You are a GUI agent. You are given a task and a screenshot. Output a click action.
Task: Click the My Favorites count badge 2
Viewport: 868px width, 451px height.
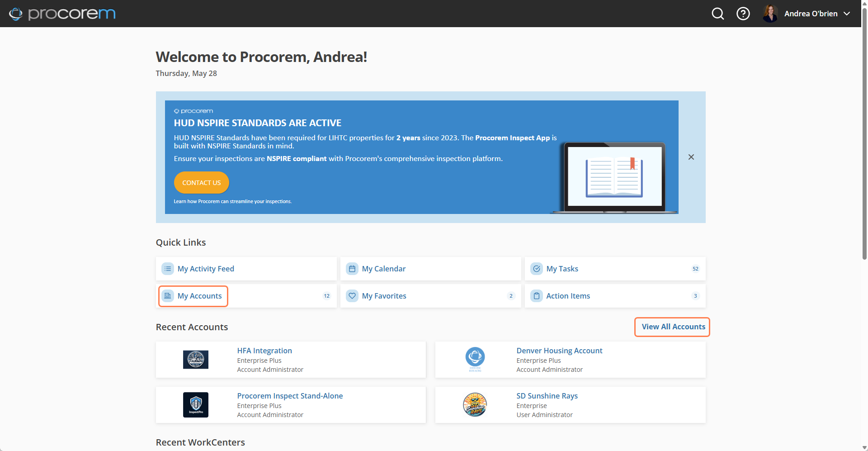point(511,296)
